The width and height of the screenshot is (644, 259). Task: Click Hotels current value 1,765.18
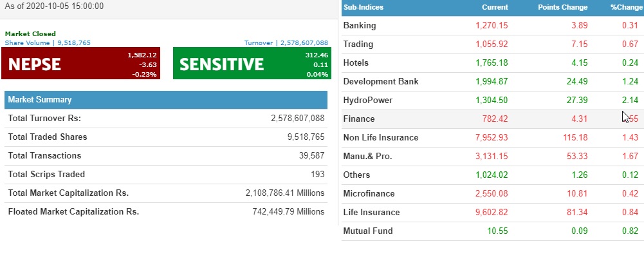pyautogui.click(x=492, y=63)
